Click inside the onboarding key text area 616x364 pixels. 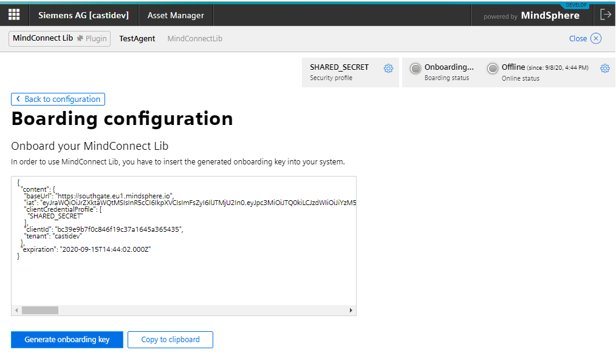(184, 246)
